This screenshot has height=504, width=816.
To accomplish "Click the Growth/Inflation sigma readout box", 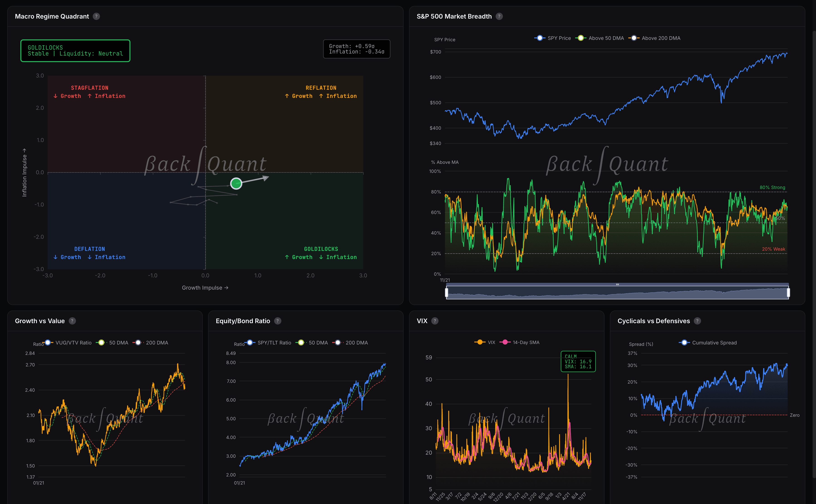I will pos(356,49).
